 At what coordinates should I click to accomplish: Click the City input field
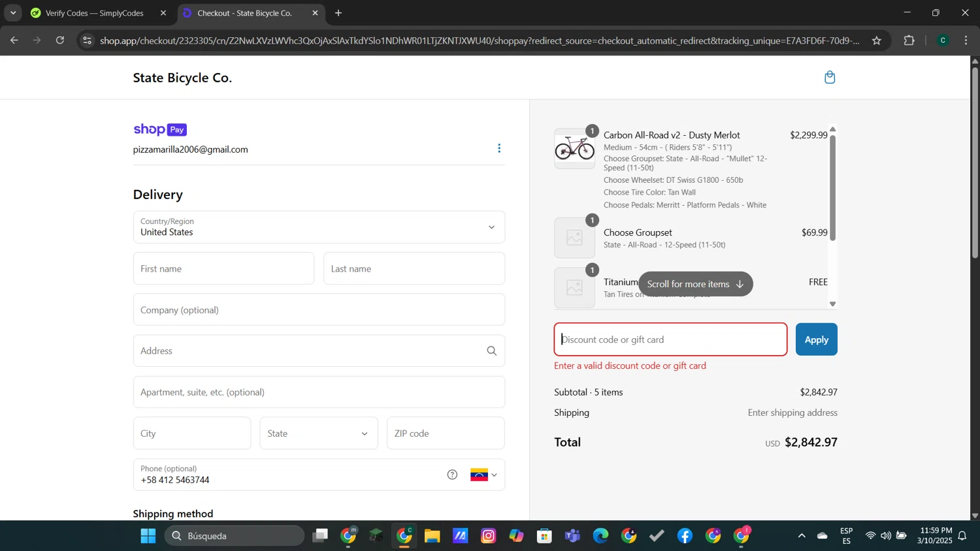click(192, 433)
